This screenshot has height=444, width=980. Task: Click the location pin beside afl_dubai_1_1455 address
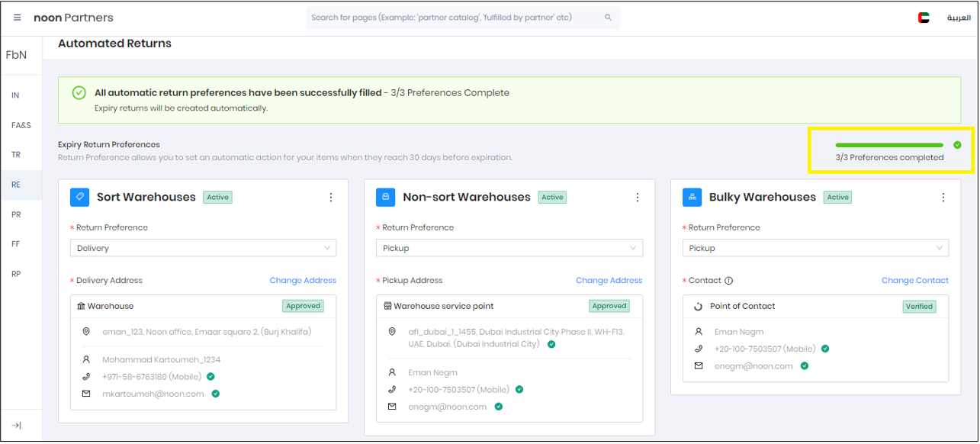point(392,332)
